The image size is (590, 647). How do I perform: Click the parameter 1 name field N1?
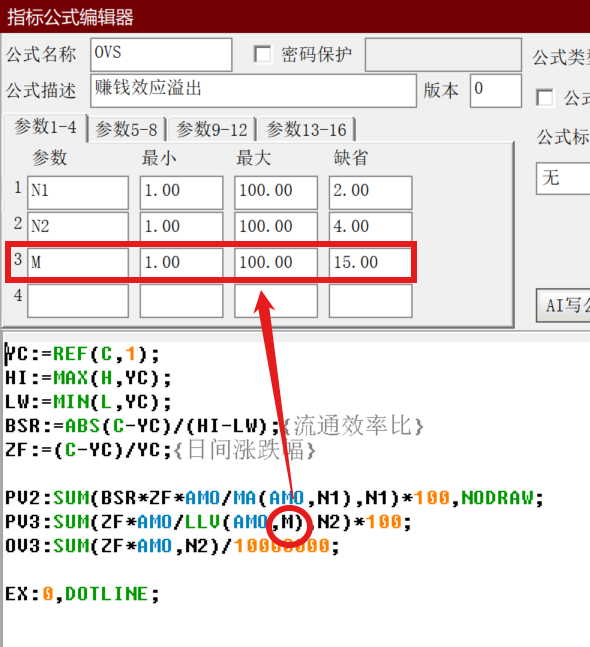click(x=78, y=192)
